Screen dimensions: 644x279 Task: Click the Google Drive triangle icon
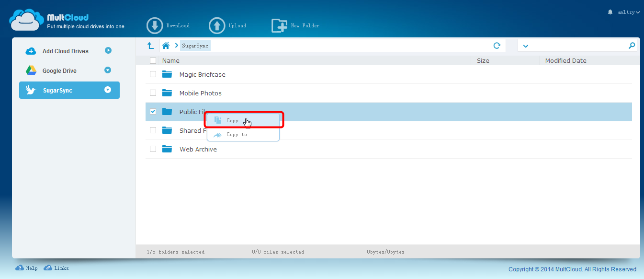click(31, 70)
